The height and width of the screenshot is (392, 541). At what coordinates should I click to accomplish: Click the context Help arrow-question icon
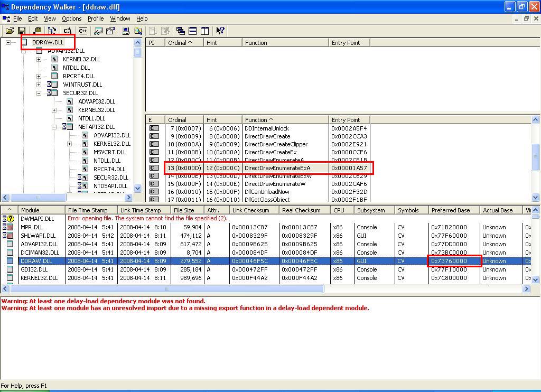click(x=220, y=31)
